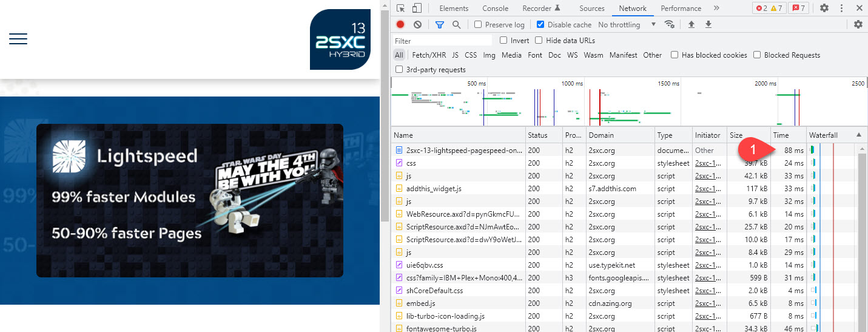Open network search magnifier
Viewport: 868px width, 332px height.
pos(456,24)
